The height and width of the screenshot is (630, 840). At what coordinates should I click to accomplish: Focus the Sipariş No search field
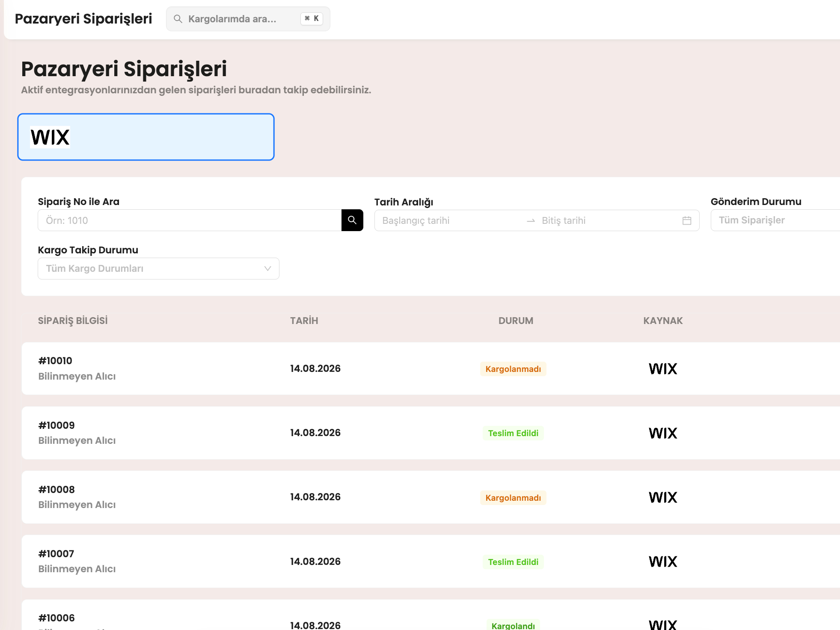click(190, 220)
